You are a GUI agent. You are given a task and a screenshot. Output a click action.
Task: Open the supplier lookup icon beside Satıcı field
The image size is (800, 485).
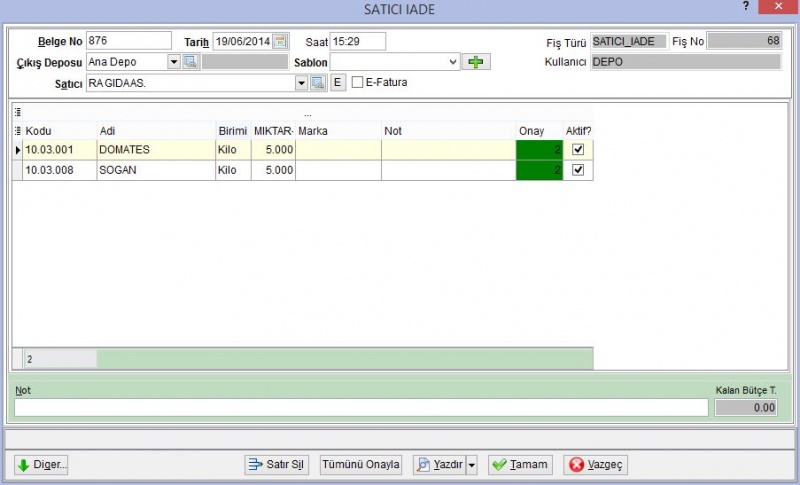click(318, 83)
